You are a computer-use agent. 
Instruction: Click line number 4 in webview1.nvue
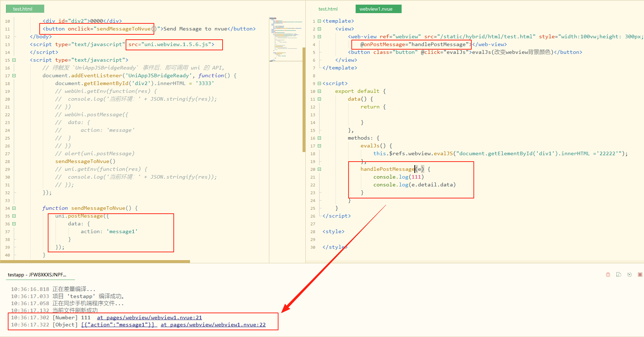(x=314, y=45)
